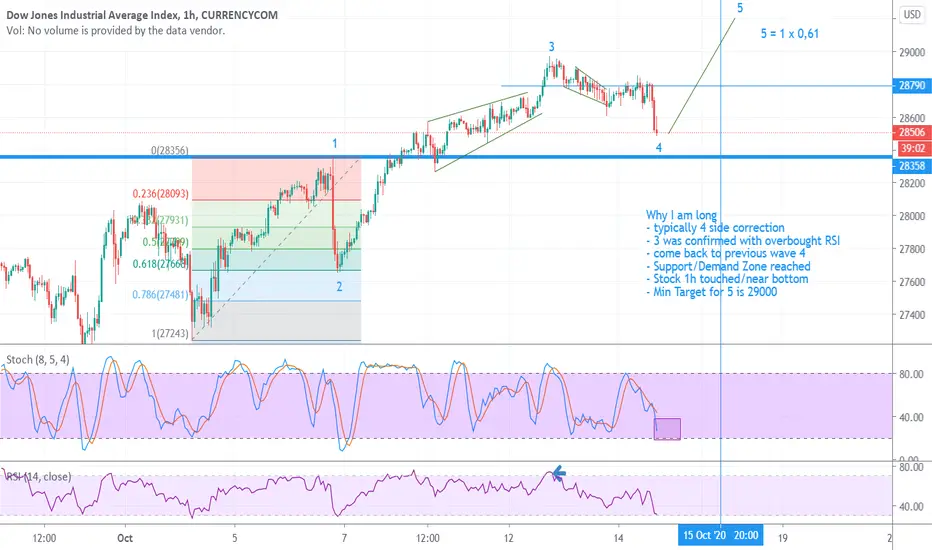Click the wave 4 label

[659, 147]
